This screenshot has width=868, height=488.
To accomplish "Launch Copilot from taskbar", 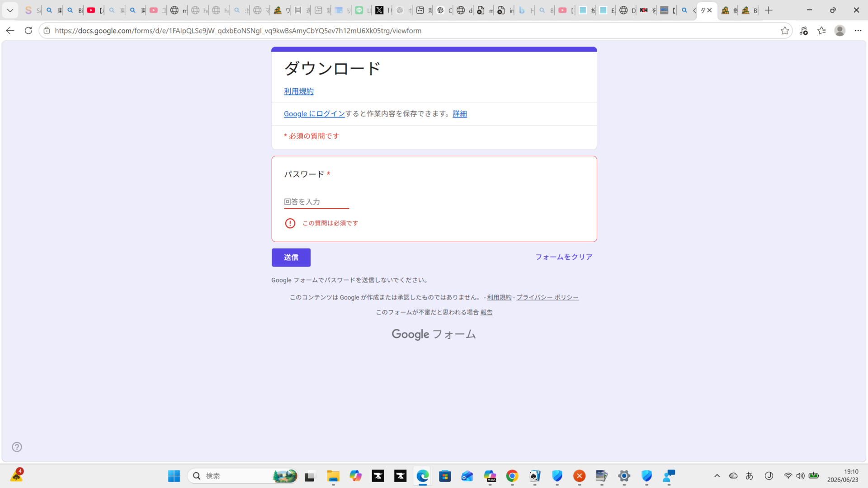I will click(x=355, y=476).
